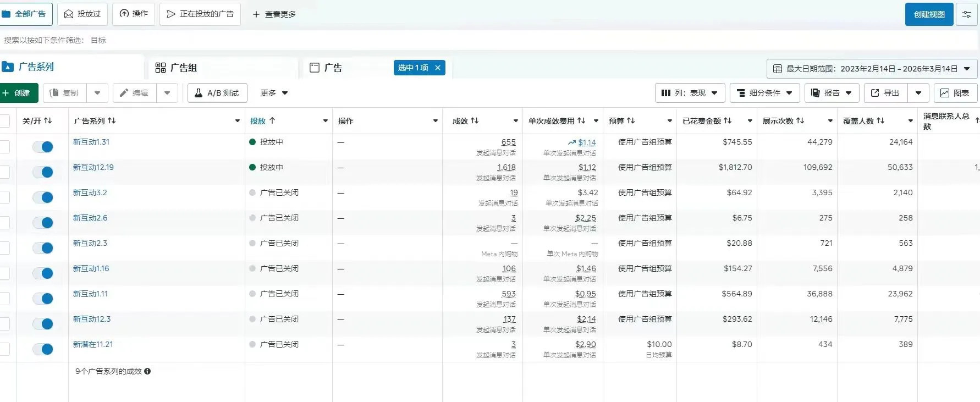Screen dimensions: 980x402
Task: Open the 导出 dropdown arrow
Action: click(x=918, y=93)
